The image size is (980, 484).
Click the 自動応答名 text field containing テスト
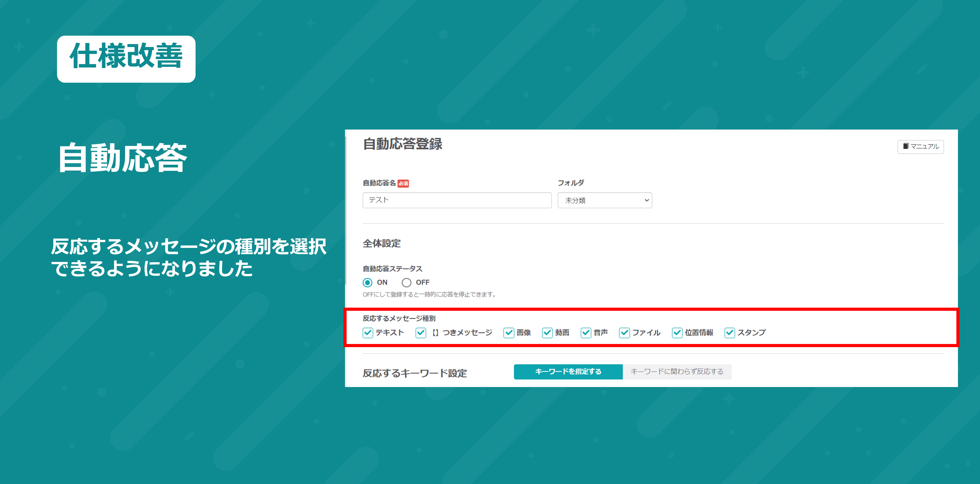[x=457, y=200]
